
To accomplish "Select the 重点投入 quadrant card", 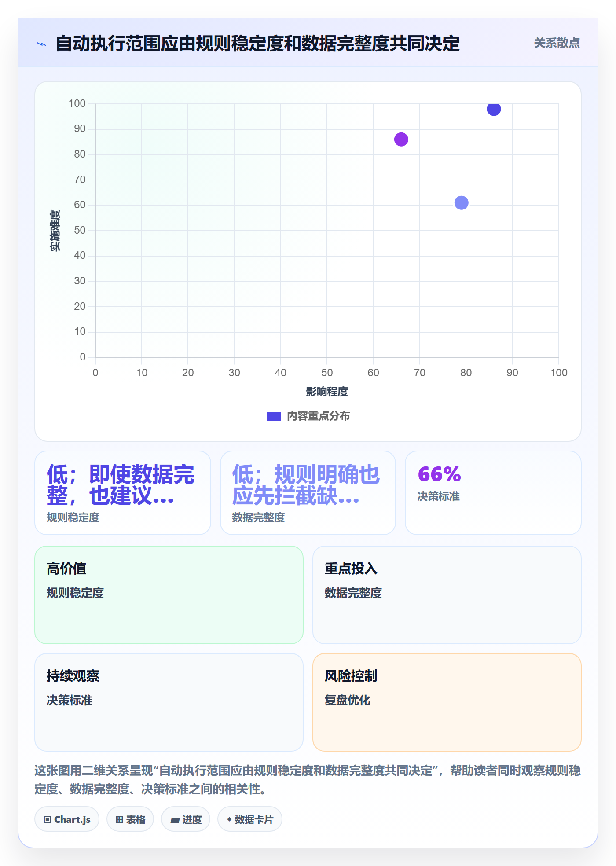I will (x=447, y=595).
